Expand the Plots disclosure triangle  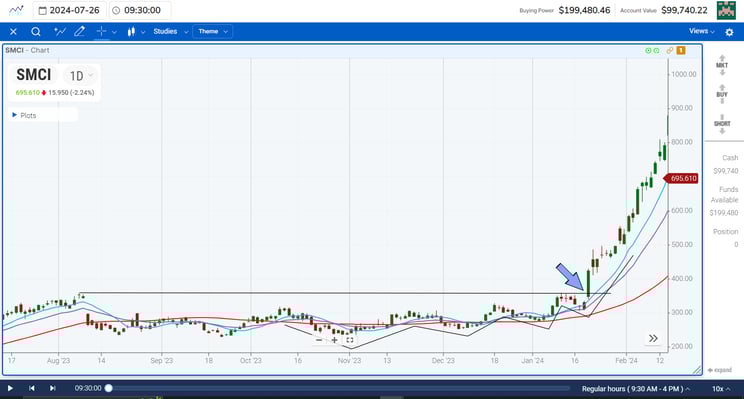pyautogui.click(x=14, y=115)
